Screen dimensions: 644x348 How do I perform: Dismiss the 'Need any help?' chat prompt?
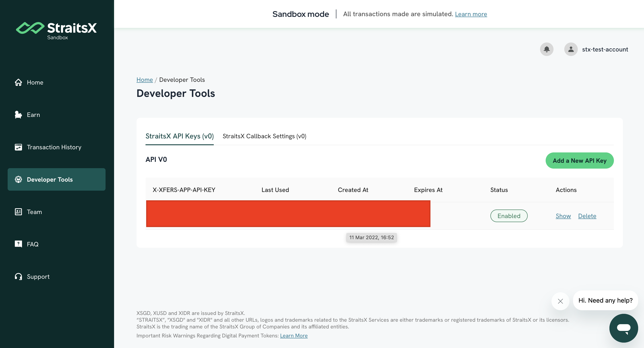(560, 301)
